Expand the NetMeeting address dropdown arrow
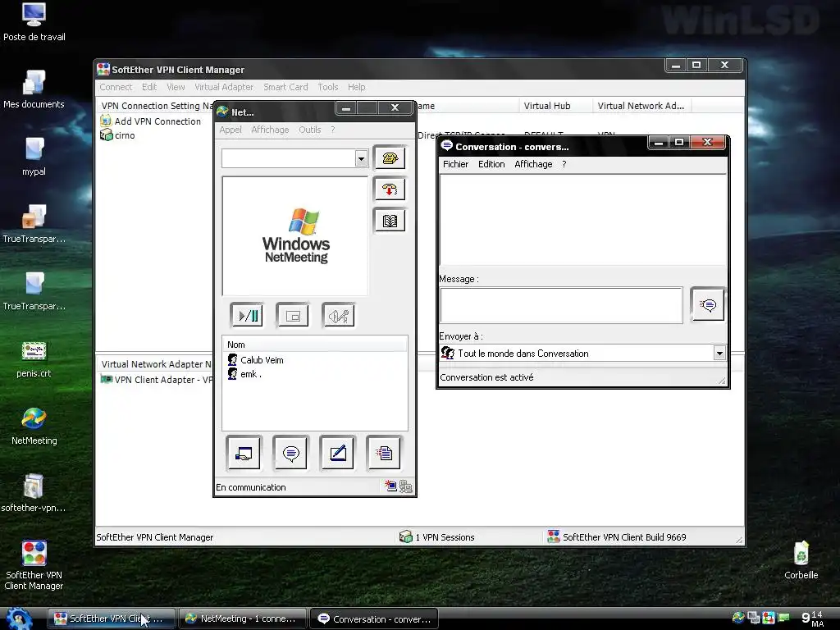The width and height of the screenshot is (840, 630). [x=361, y=158]
